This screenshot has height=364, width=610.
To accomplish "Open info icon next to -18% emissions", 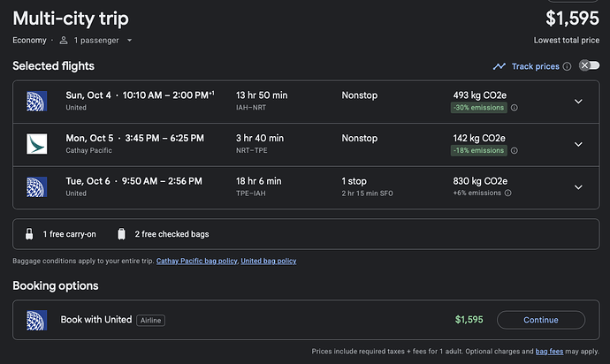I will tap(515, 150).
